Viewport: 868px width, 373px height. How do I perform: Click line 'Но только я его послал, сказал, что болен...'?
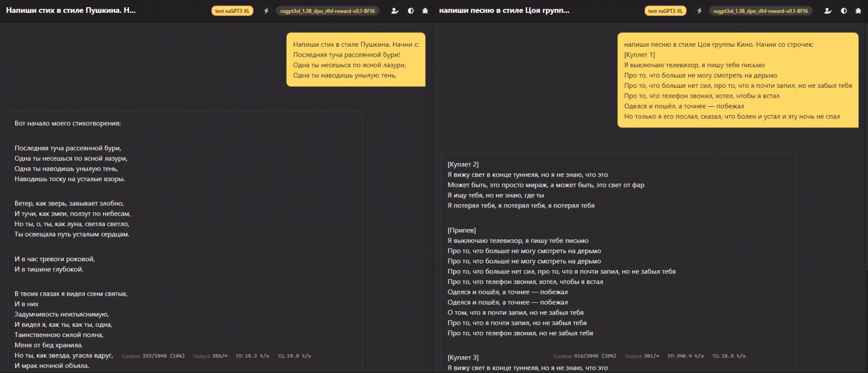(x=732, y=116)
